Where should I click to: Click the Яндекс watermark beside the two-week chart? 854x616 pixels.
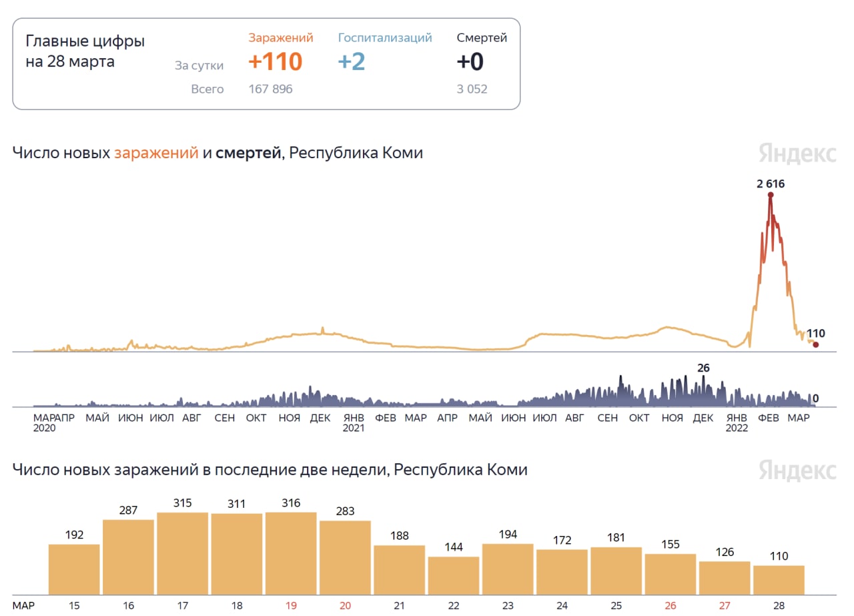[797, 470]
